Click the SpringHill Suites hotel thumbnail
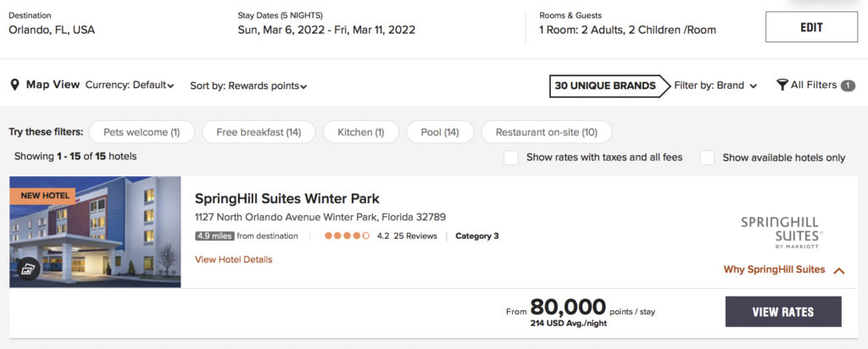 pyautogui.click(x=95, y=232)
